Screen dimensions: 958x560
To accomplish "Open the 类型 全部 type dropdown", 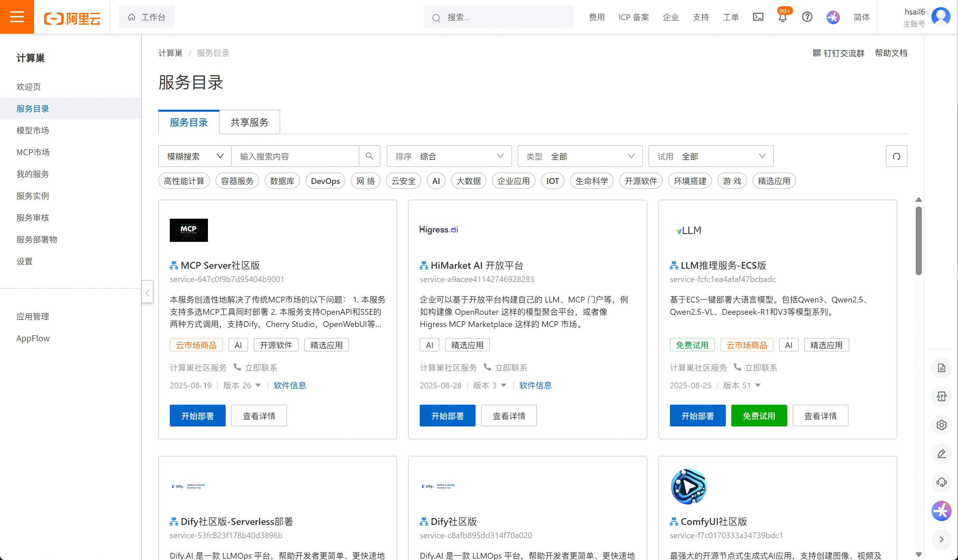I will [x=580, y=156].
